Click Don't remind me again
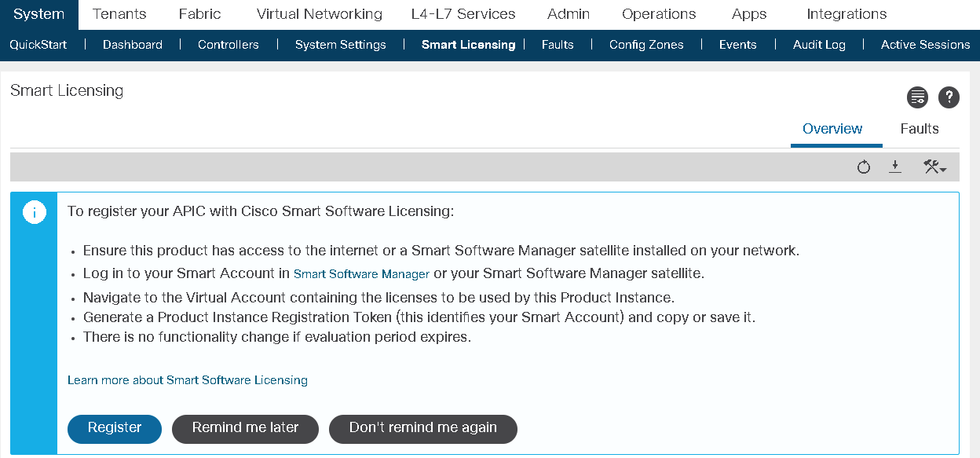 [423, 428]
